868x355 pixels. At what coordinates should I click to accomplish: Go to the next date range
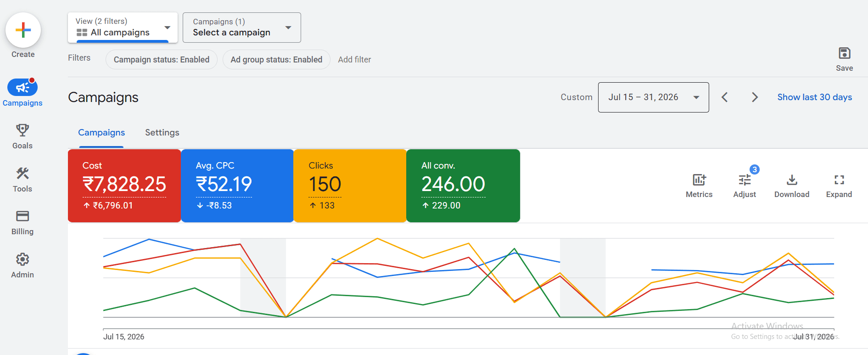pyautogui.click(x=755, y=97)
